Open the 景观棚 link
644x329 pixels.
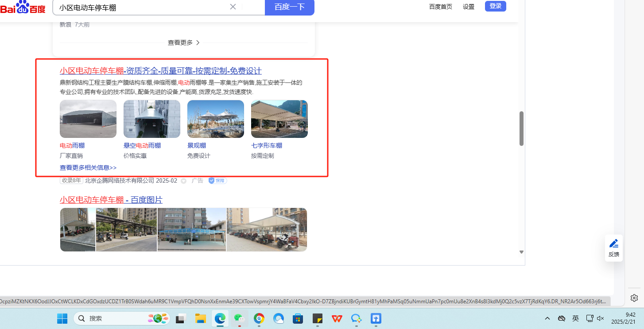197,145
